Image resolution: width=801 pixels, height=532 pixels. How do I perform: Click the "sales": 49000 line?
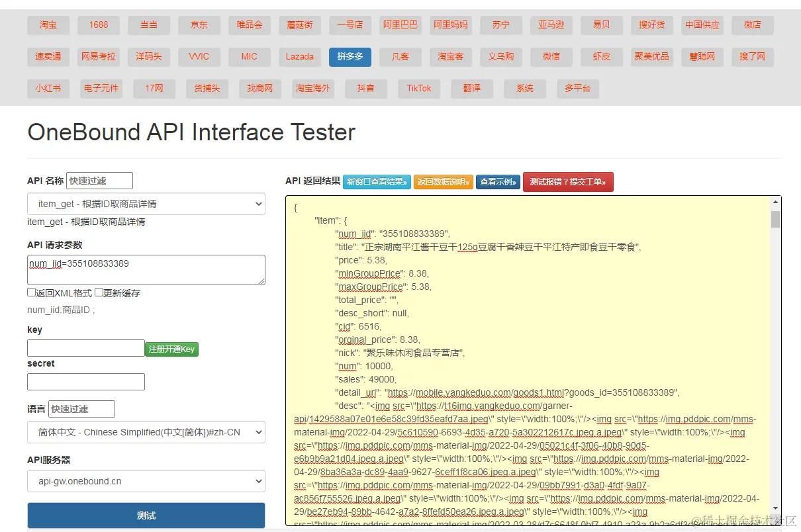(x=365, y=379)
